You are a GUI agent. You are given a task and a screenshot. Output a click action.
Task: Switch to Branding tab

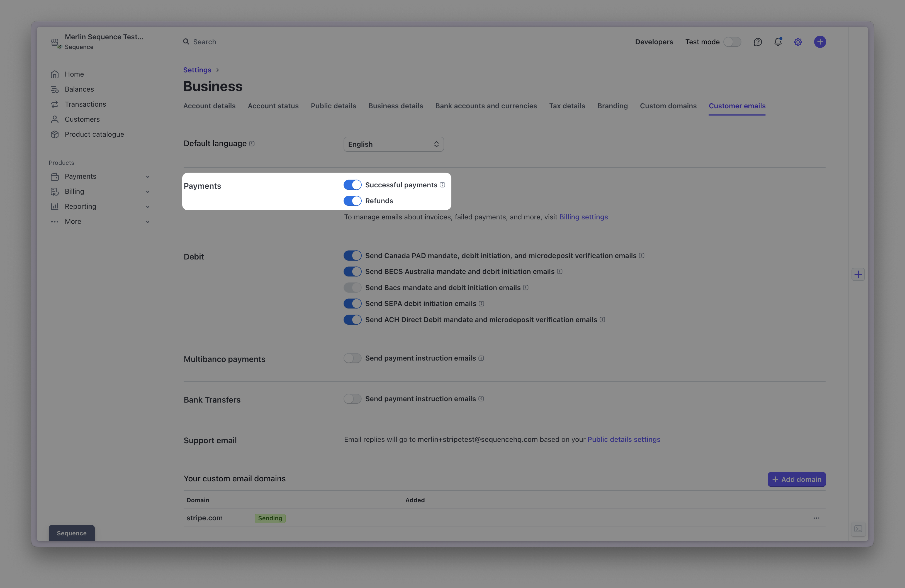pos(612,106)
